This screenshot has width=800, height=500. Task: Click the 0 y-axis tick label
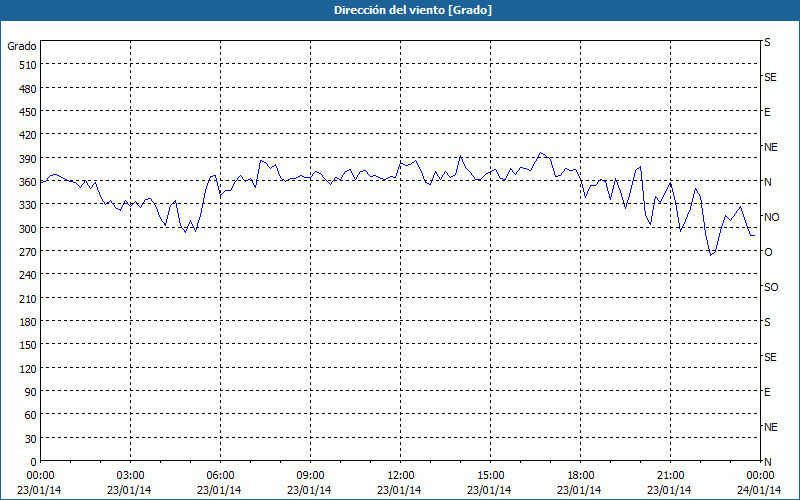(34, 462)
